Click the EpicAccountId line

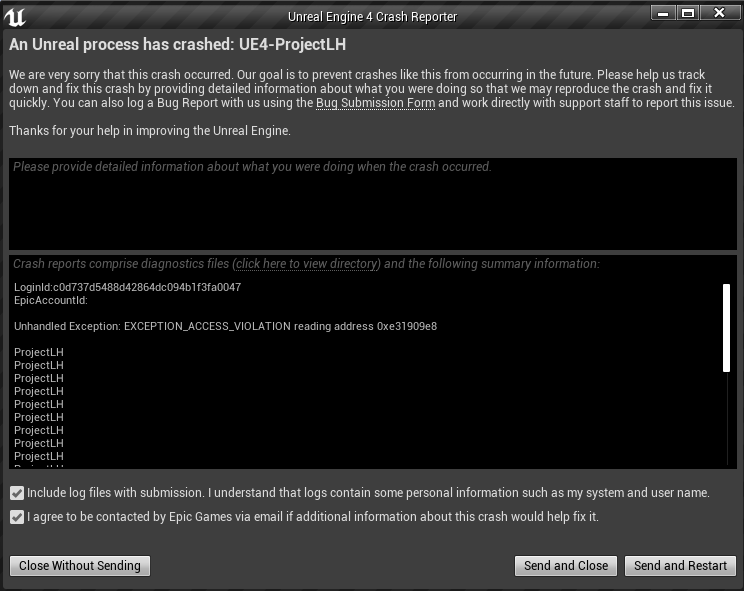pos(51,300)
